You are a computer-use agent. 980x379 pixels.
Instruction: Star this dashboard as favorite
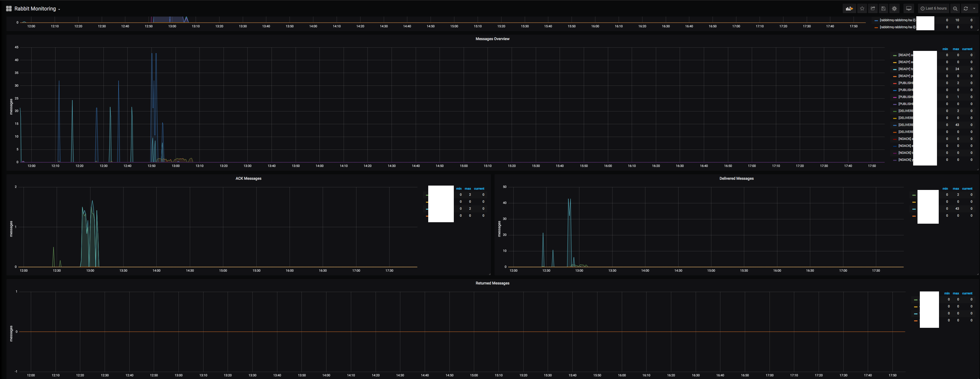point(862,8)
